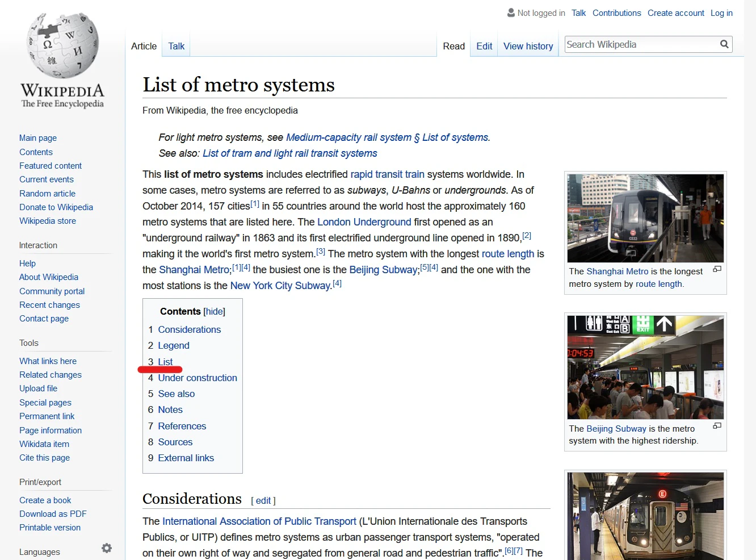Open the Shanghai Metro train thumbnail
The height and width of the screenshot is (560, 756).
[x=645, y=218]
